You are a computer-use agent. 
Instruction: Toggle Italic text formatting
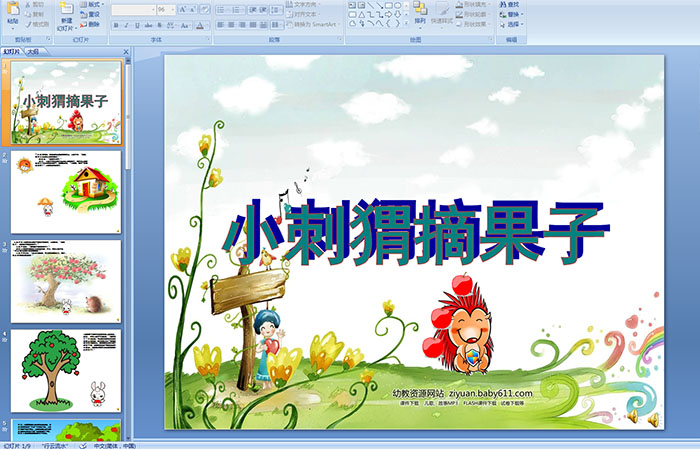126,25
